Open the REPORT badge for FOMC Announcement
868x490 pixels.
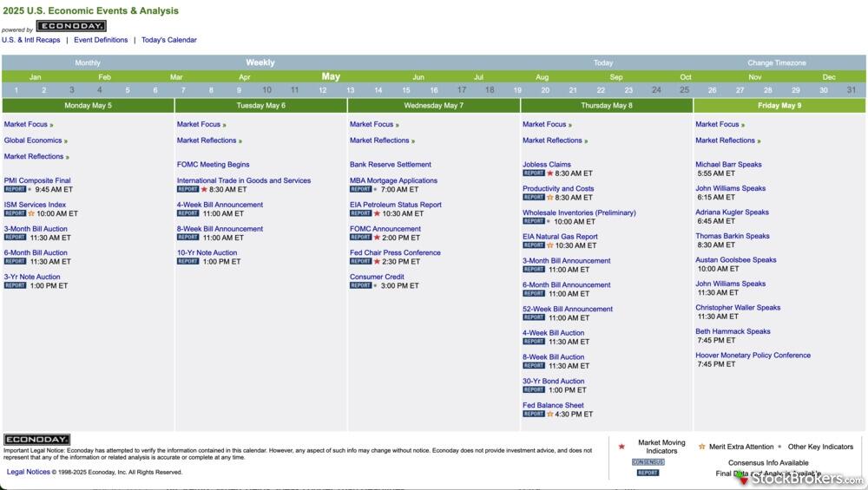point(360,238)
